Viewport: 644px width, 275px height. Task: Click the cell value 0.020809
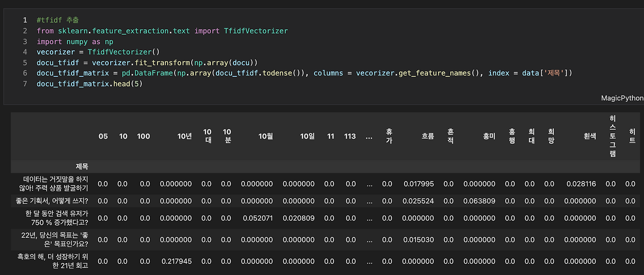(x=299, y=218)
